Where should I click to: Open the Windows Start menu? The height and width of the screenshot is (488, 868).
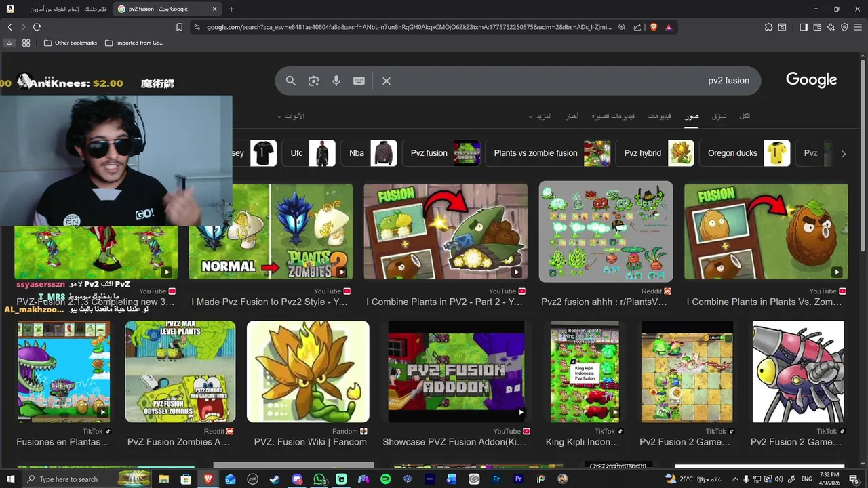pos(10,479)
